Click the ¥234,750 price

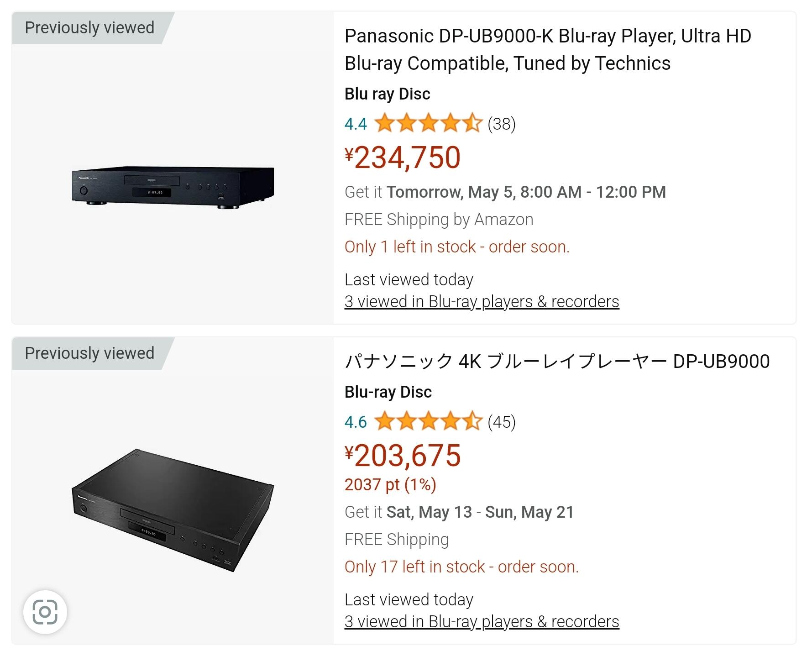(x=403, y=157)
